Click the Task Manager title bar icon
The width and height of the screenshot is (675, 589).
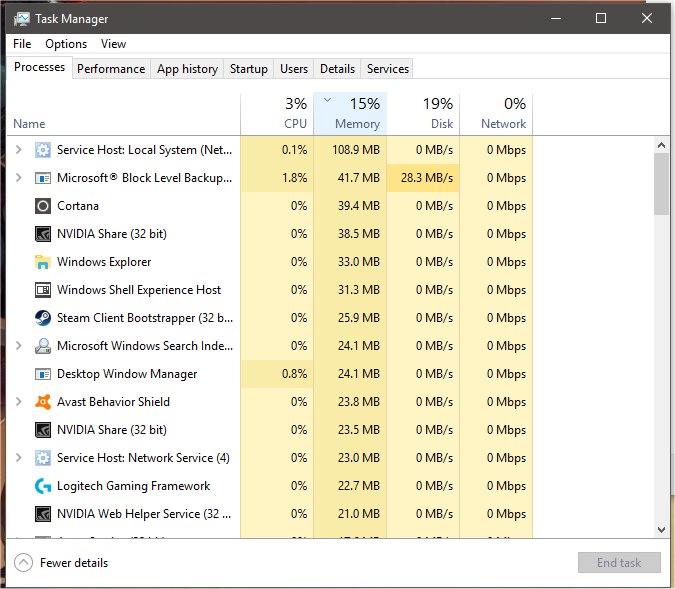pyautogui.click(x=22, y=19)
